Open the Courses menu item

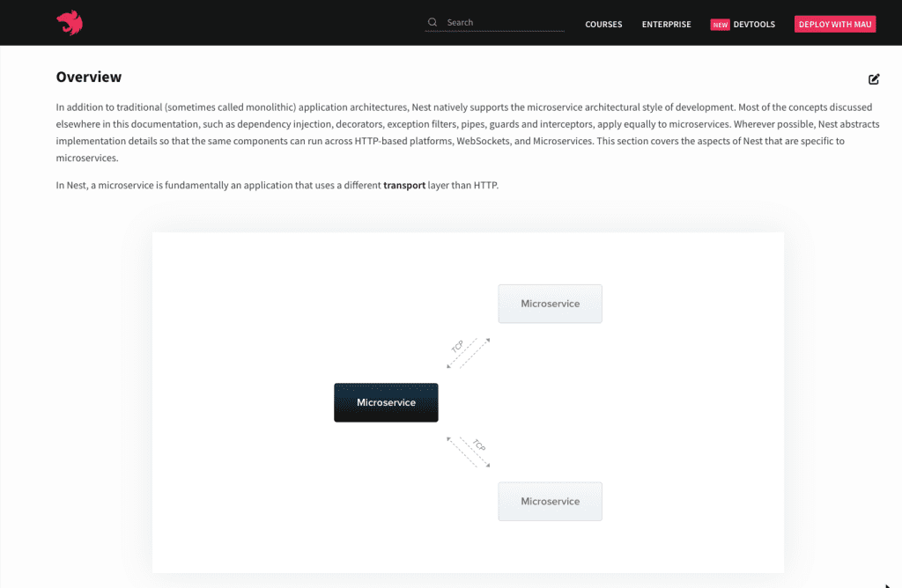(x=603, y=24)
